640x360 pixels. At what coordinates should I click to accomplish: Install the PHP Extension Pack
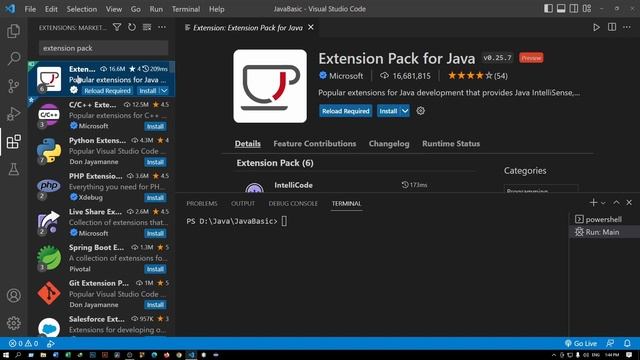[155, 198]
